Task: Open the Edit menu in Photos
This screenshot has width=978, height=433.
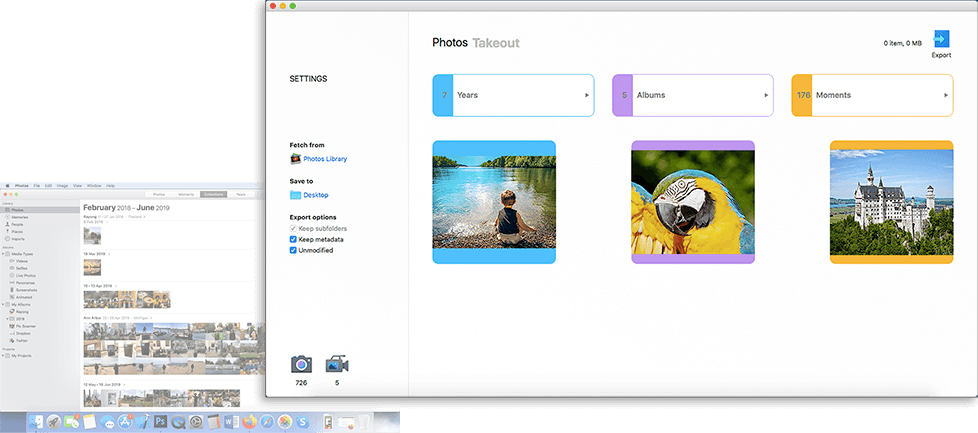Action: [x=49, y=186]
